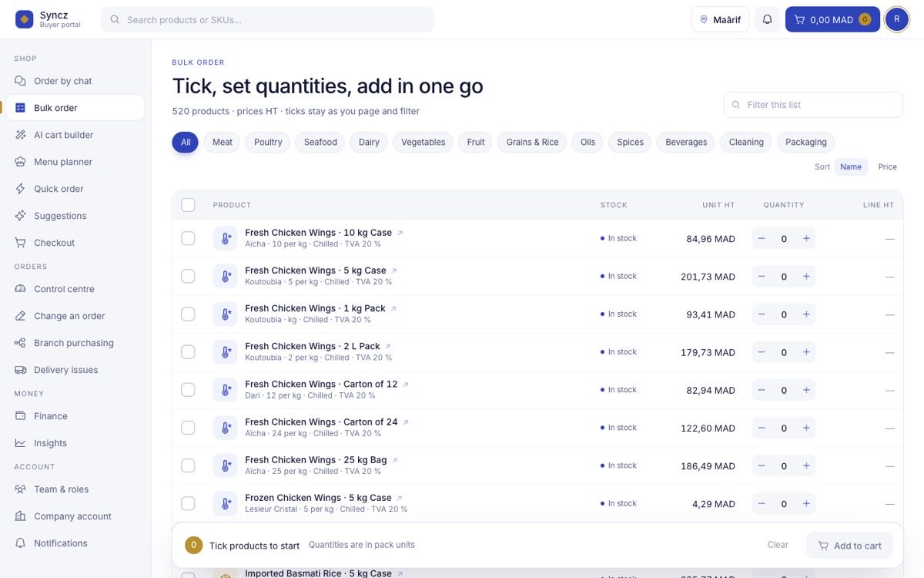This screenshot has height=578, width=924.
Task: Open the external link icon next to Fresh Chicken Wings · 2 L Pack
Action: point(388,347)
